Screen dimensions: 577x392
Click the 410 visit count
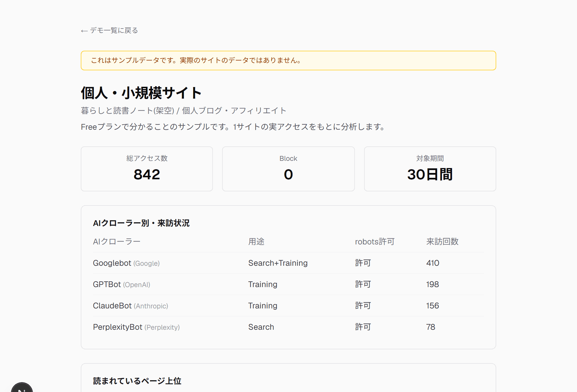432,263
